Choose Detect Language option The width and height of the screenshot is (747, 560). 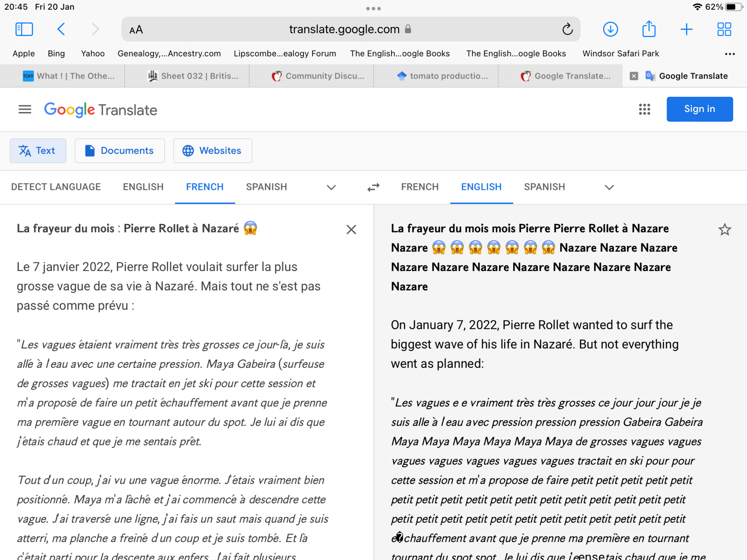56,187
